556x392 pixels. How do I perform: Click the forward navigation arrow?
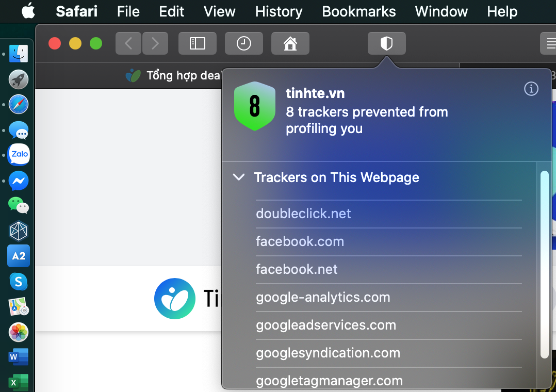pyautogui.click(x=155, y=43)
